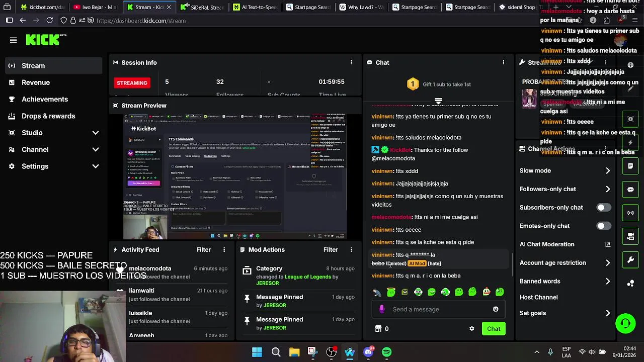Toggle Subscribers-only chat switch
This screenshot has width=644, height=362.
coord(604,208)
